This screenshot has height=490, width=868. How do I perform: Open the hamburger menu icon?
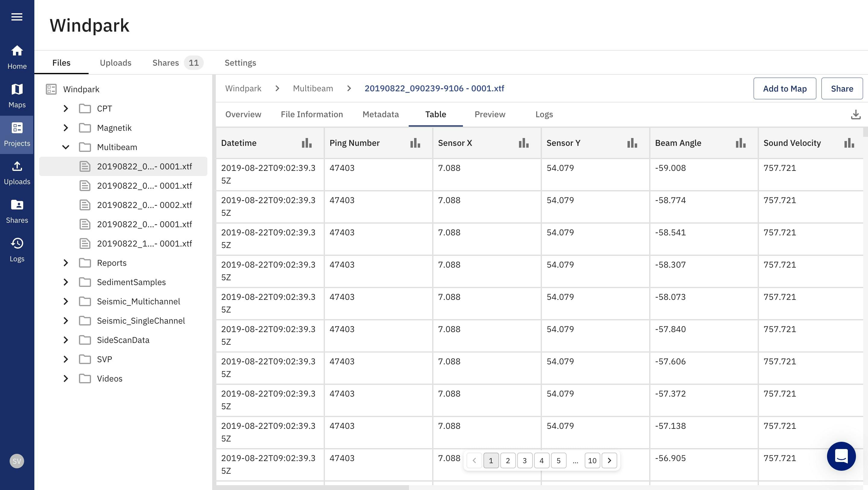(17, 17)
